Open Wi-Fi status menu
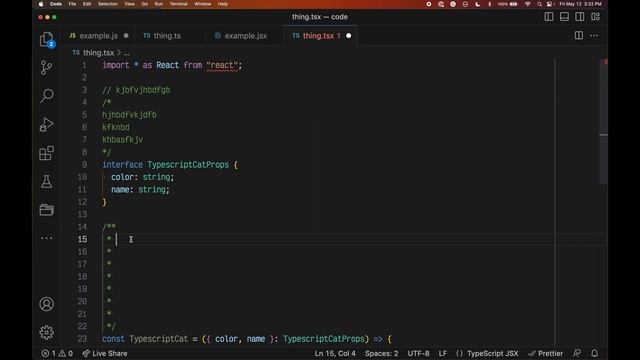Screen dimensions: 640x360 tap(528, 4)
